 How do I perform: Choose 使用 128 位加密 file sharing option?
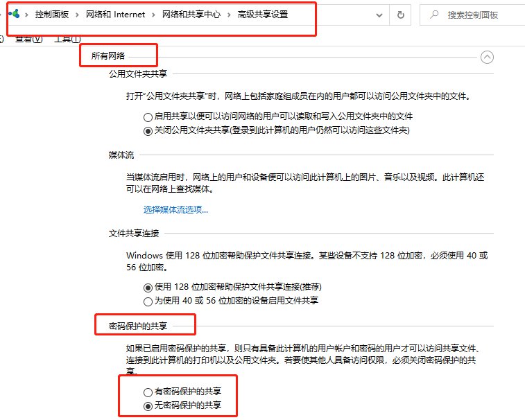click(148, 288)
